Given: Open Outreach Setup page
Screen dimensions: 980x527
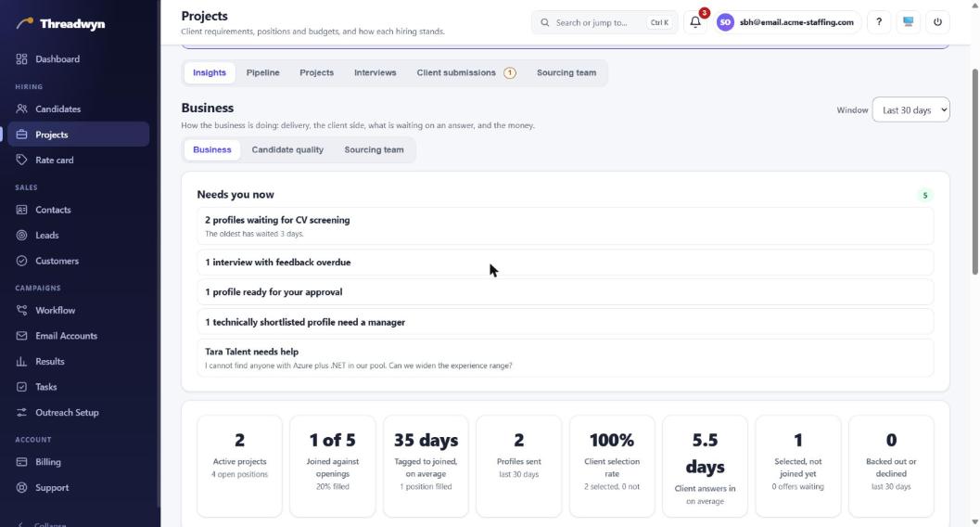Looking at the screenshot, I should pos(79,413).
